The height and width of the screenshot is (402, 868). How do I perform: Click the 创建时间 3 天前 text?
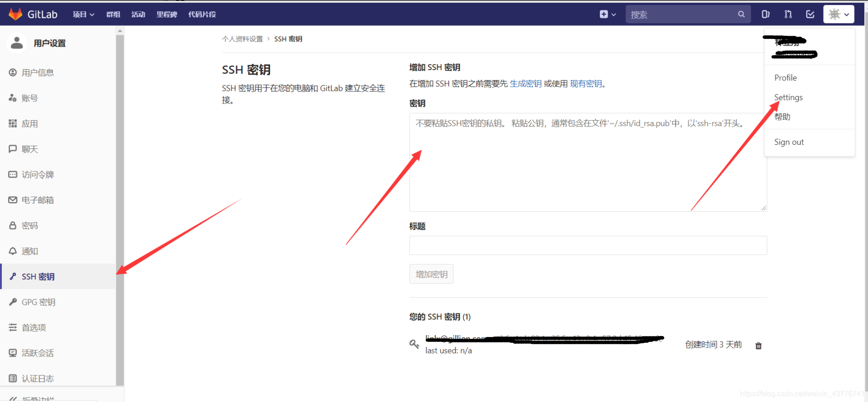(713, 344)
